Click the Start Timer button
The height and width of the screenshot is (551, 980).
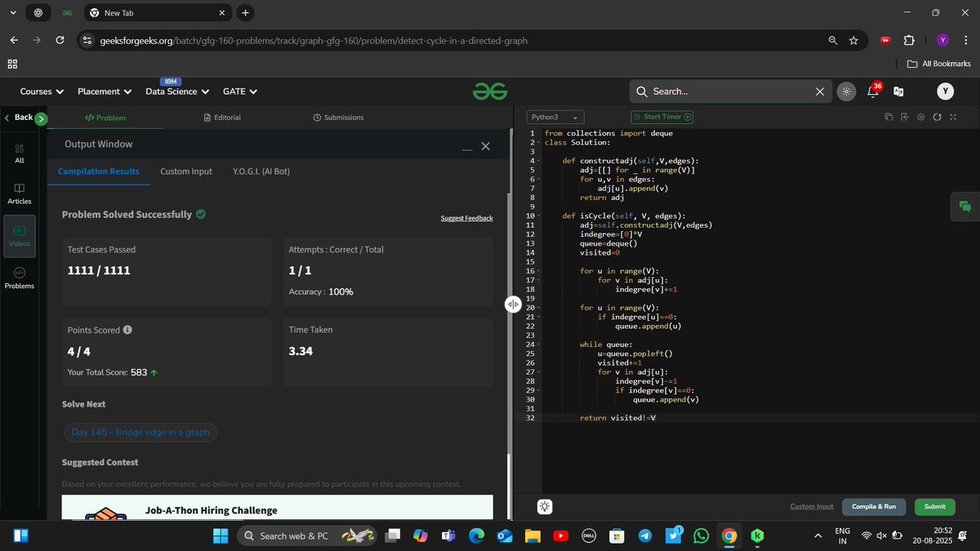(661, 117)
